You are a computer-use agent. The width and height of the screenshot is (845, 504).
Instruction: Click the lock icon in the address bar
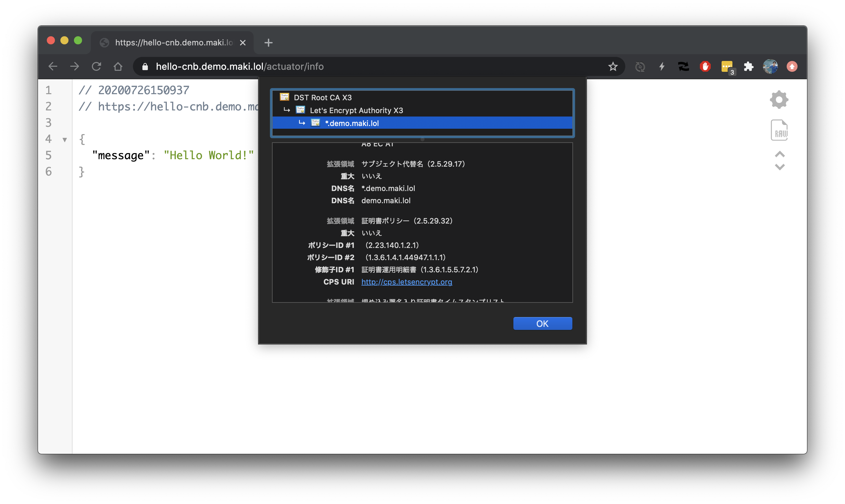coord(145,67)
